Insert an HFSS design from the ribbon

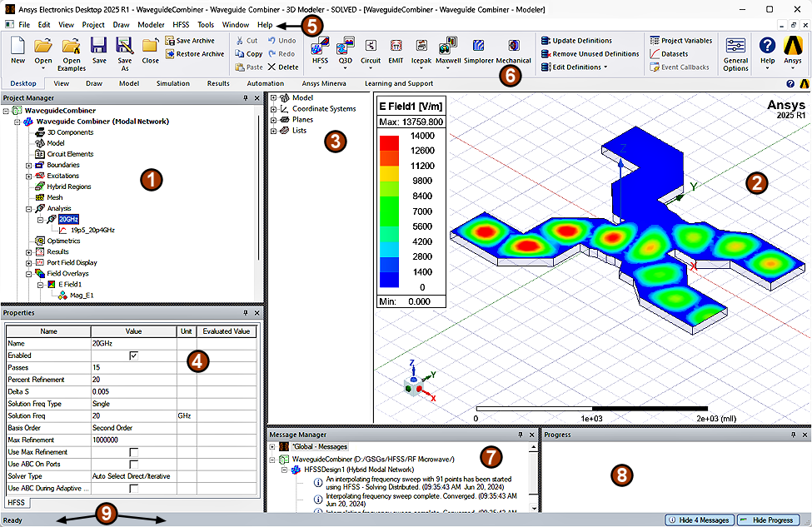pos(320,51)
